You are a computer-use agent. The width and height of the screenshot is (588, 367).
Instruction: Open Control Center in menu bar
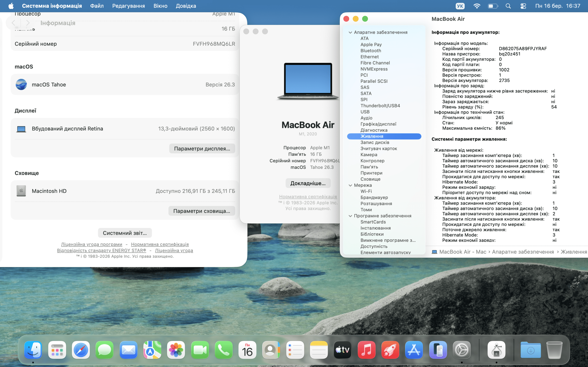[523, 6]
